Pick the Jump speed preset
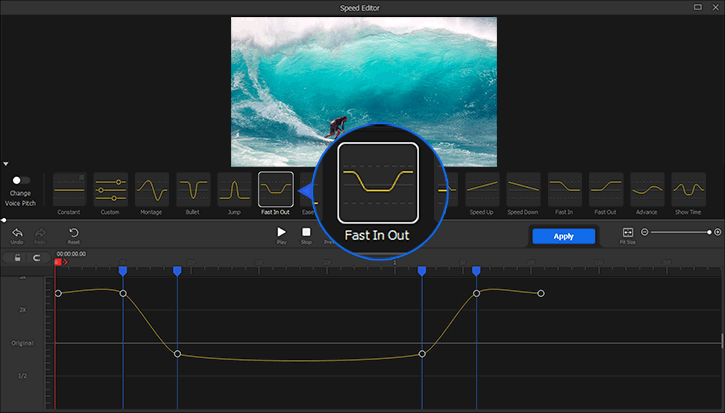The height and width of the screenshot is (413, 725). (234, 189)
